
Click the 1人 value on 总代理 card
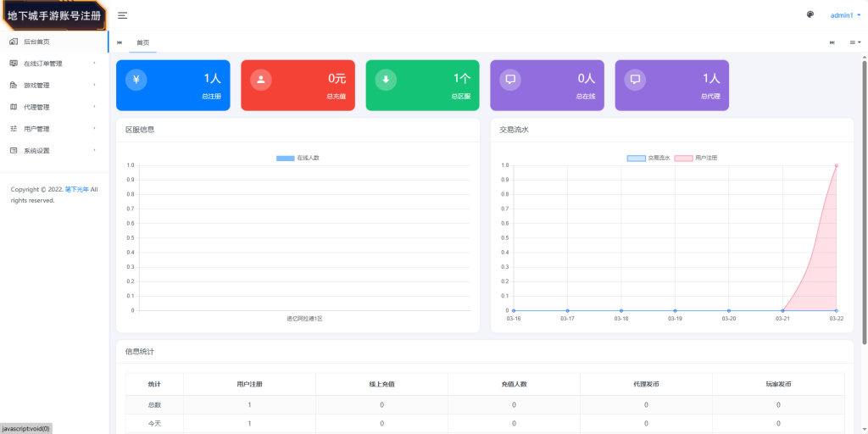[711, 79]
